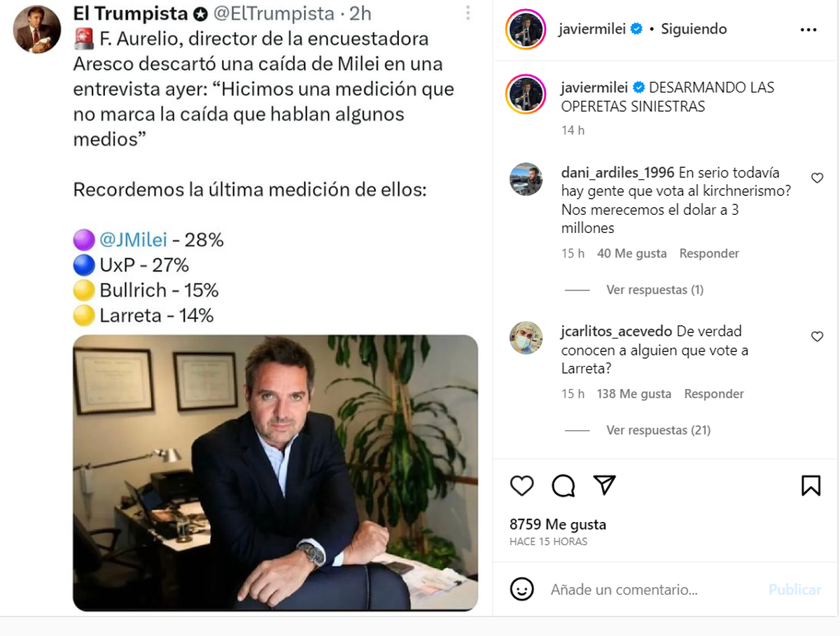Screen dimensions: 840x636
Task: Save the post with the bookmark icon
Action: pos(811,486)
